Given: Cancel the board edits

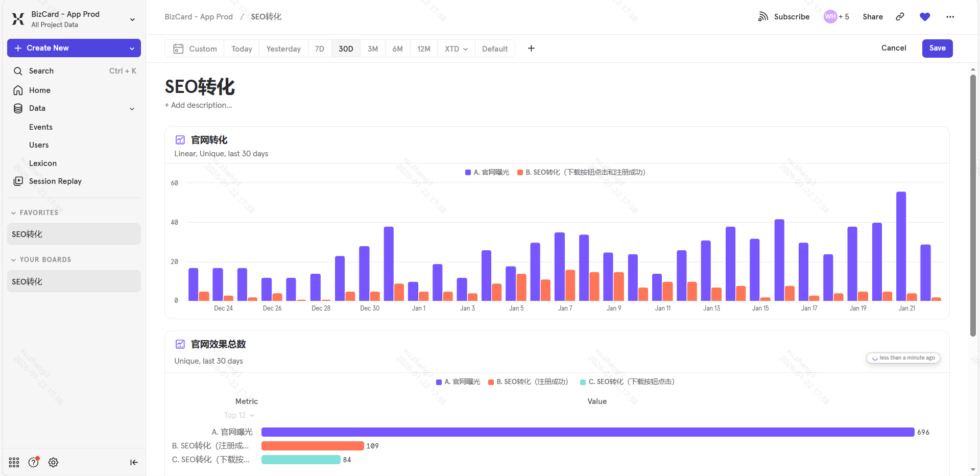Looking at the screenshot, I should 893,48.
